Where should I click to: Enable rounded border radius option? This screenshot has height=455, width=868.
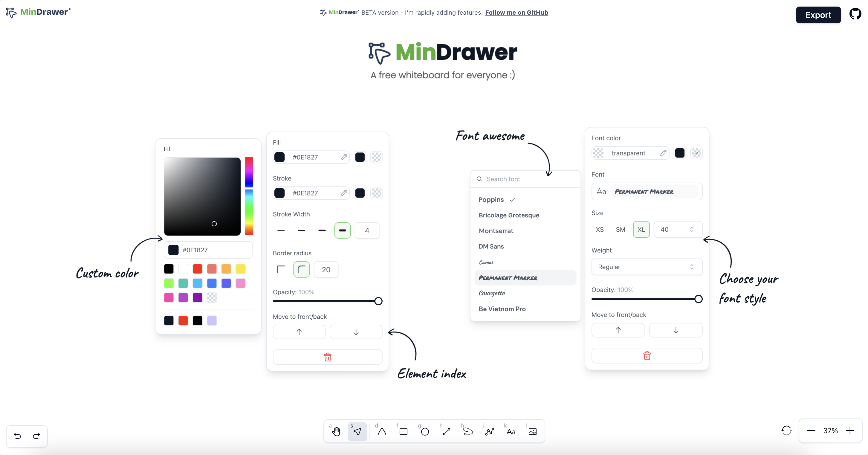301,269
